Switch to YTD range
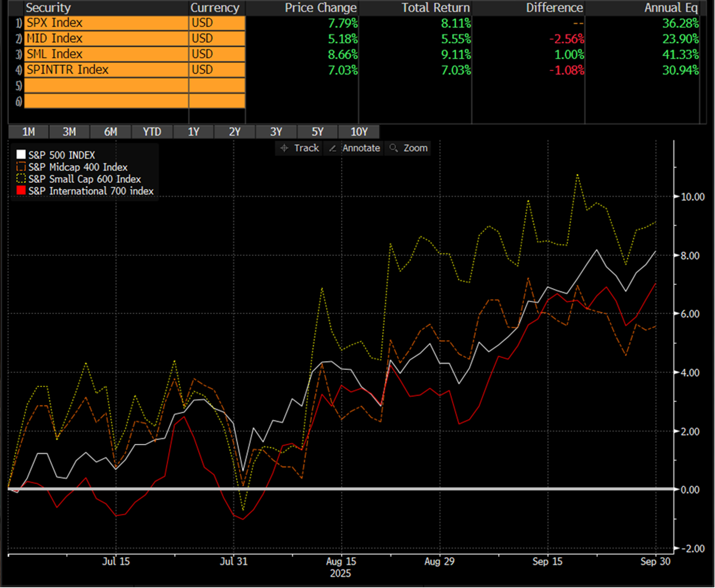Screen dimensions: 715x588 tap(152, 132)
